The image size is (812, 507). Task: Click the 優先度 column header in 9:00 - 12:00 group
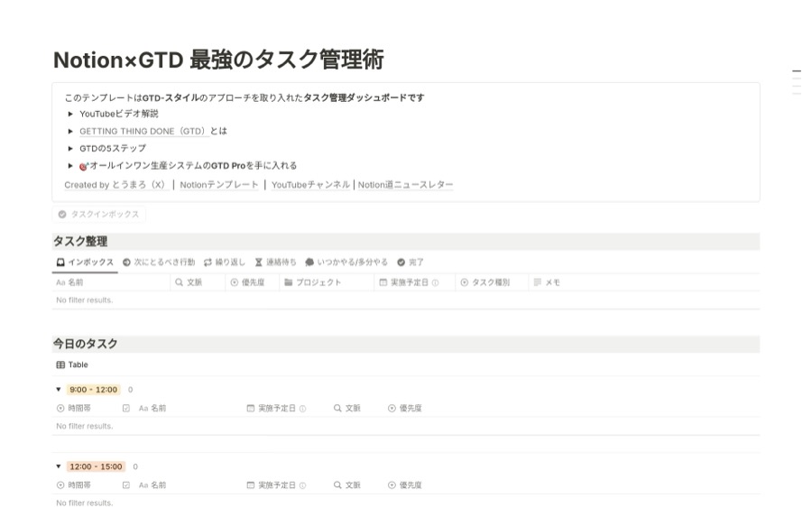pos(405,409)
